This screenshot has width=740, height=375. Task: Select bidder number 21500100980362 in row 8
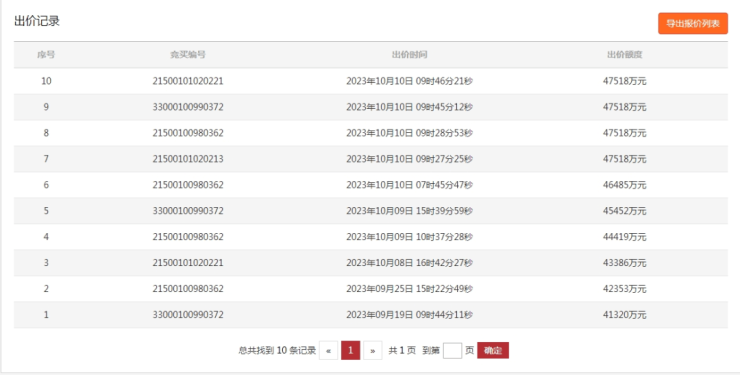coord(188,133)
